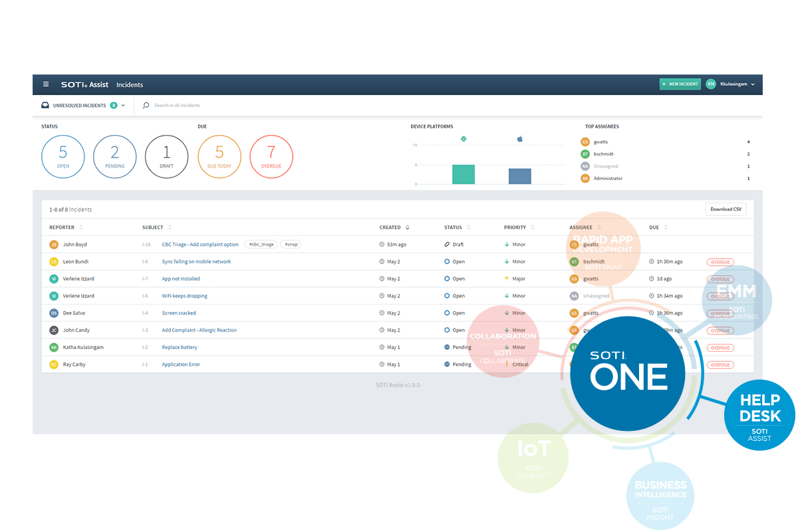Click the avatar in WiFi keeps dropping row
Viewport: 798px width, 532px height.
[54, 296]
